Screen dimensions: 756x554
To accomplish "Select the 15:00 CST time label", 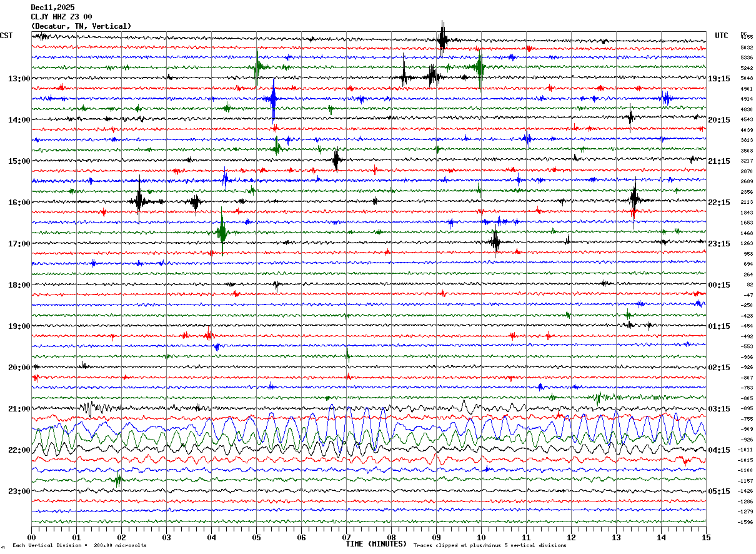I will pyautogui.click(x=19, y=161).
